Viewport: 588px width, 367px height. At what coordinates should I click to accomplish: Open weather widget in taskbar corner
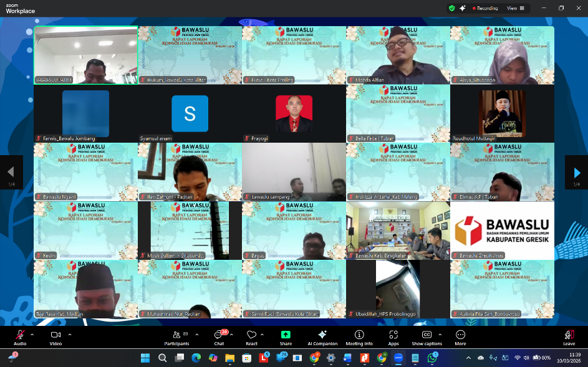click(x=12, y=357)
